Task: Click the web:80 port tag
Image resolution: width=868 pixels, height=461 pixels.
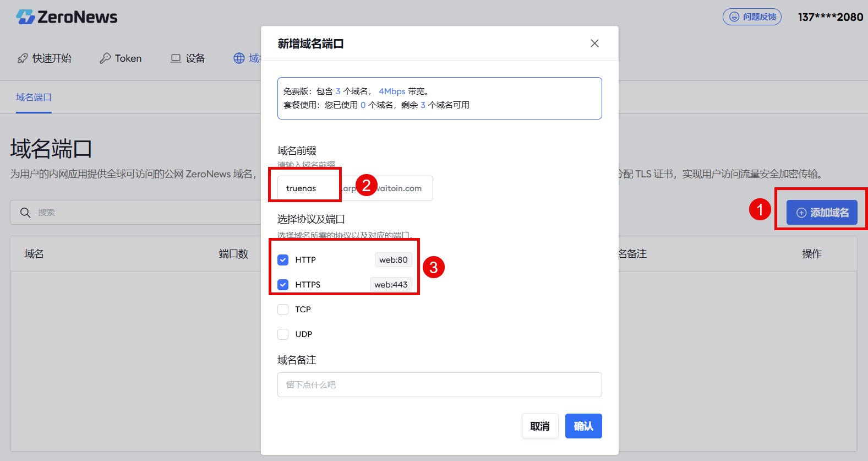Action: [x=394, y=260]
